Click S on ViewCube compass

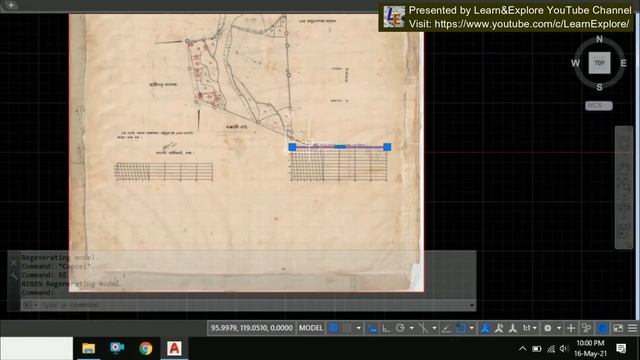pyautogui.click(x=599, y=87)
